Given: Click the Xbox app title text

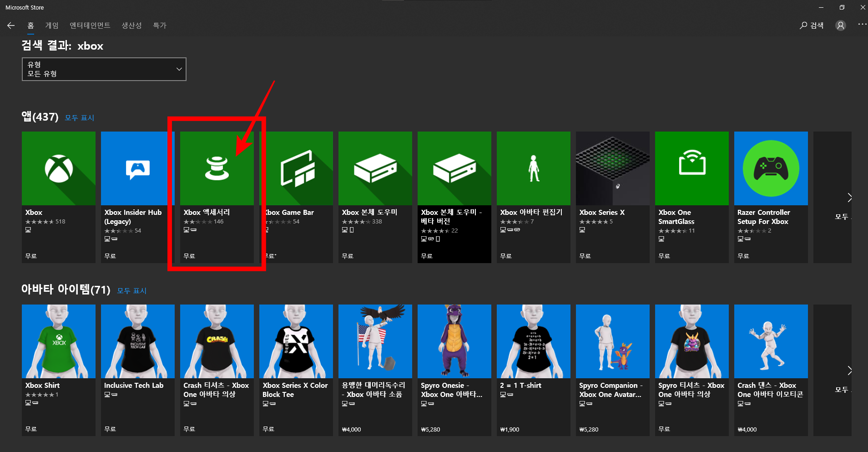Looking at the screenshot, I should (x=34, y=212).
